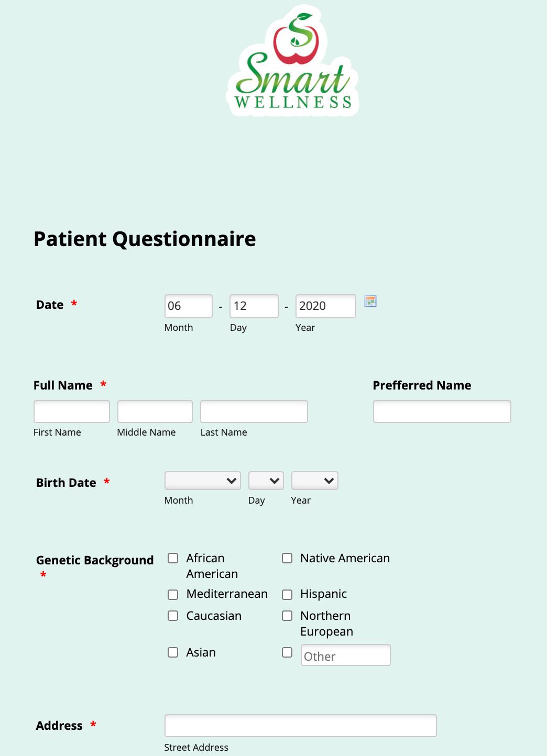Image resolution: width=547 pixels, height=756 pixels.
Task: Expand the Birth Date Day dropdown
Action: click(x=266, y=481)
